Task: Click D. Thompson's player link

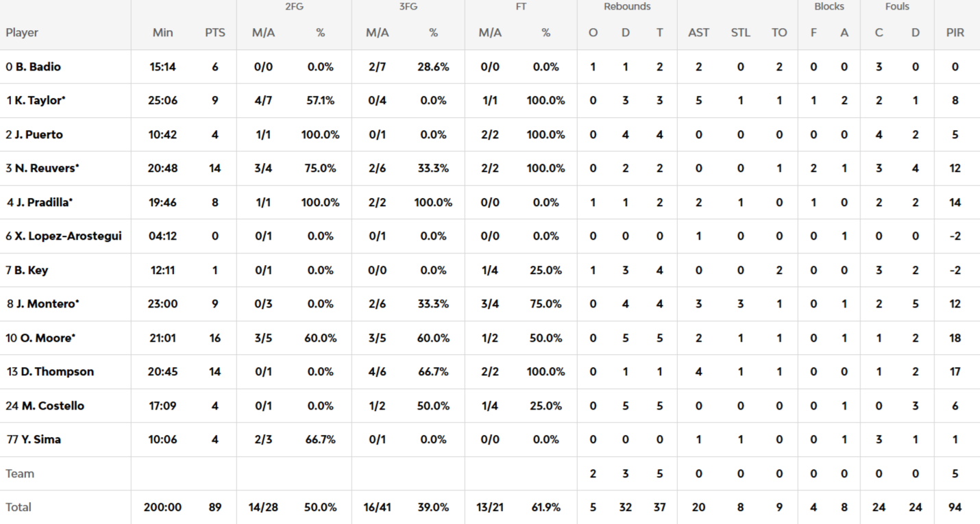Action: tap(57, 372)
